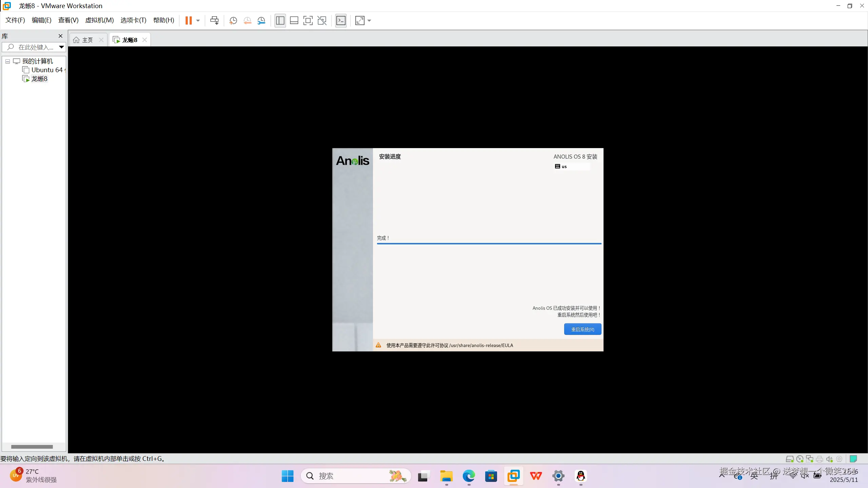The image size is (868, 488).
Task: Take a snapshot of this virtual machine
Action: (233, 20)
